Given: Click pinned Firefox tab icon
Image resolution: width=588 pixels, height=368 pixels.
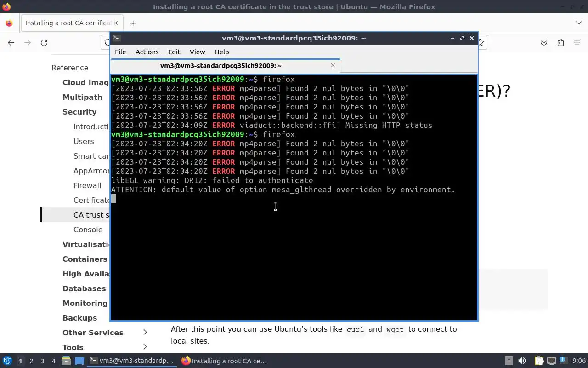Looking at the screenshot, I should click(9, 23).
